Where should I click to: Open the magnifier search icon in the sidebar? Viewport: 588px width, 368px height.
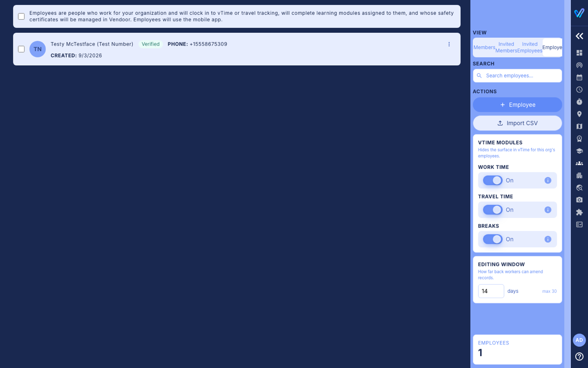tap(579, 187)
